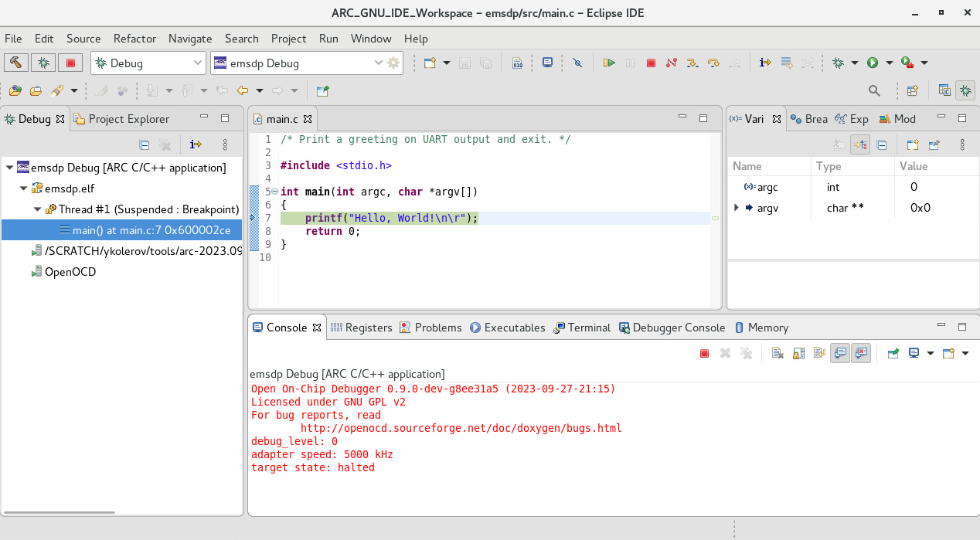Toggle Show Console When Standard Out Changes
Image resolution: width=980 pixels, height=540 pixels.
840,353
